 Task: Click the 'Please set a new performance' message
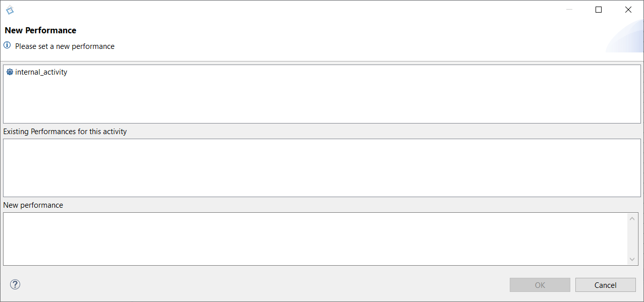click(x=65, y=46)
